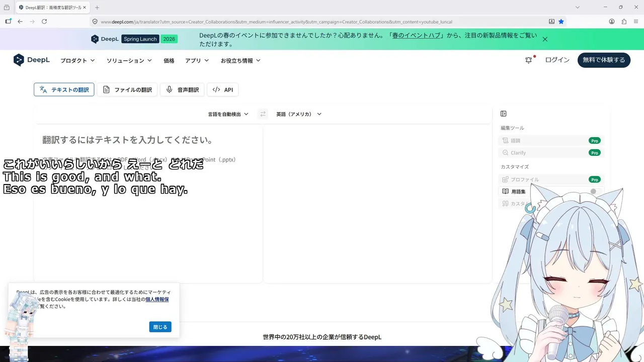Open the Firefox account icon
This screenshot has height=362, width=644.
click(x=612, y=22)
